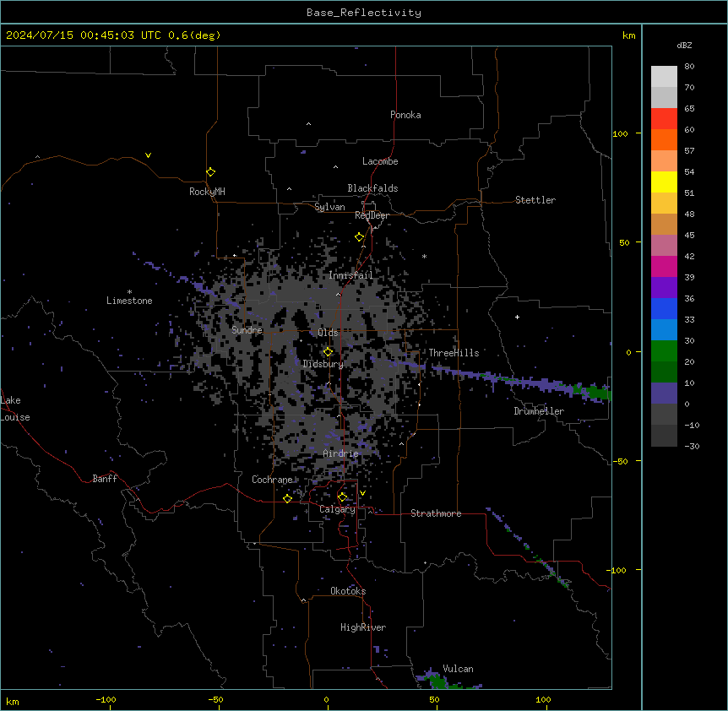728x711 pixels.
Task: Click the Cochrane town label
Action: pos(272,480)
